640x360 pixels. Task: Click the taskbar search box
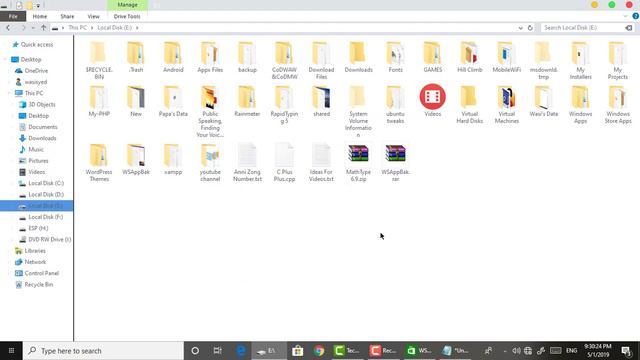click(x=103, y=351)
